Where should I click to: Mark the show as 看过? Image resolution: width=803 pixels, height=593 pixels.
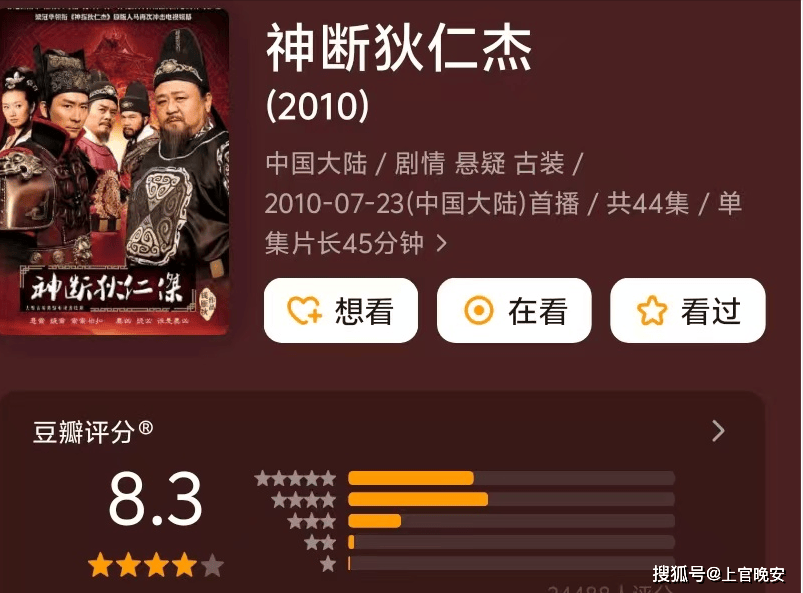click(688, 310)
